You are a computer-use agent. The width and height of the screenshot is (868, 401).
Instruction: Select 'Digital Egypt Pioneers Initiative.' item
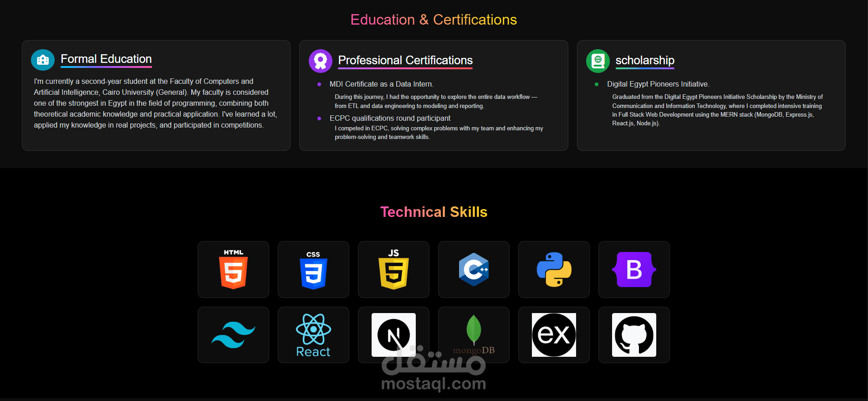pos(658,84)
